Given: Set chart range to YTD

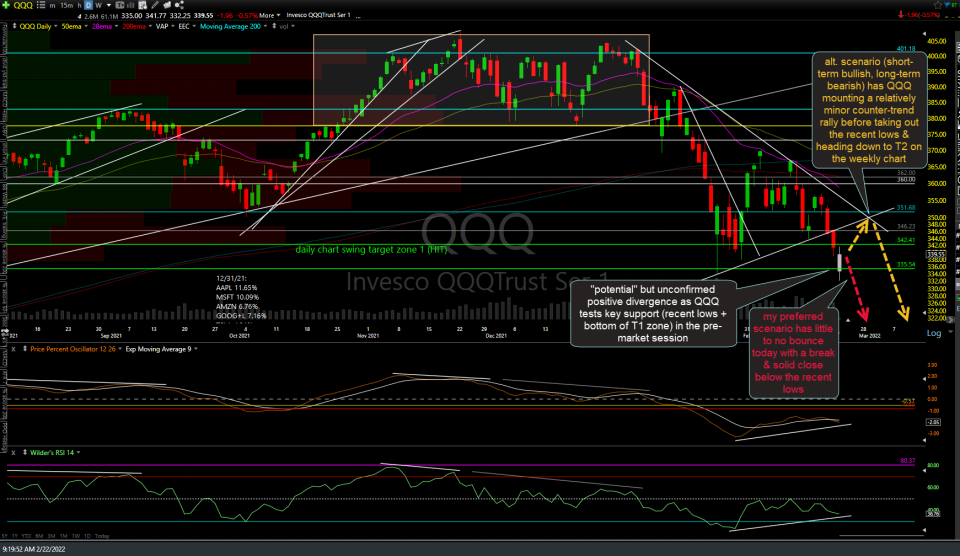Looking at the screenshot, I should tap(26, 536).
